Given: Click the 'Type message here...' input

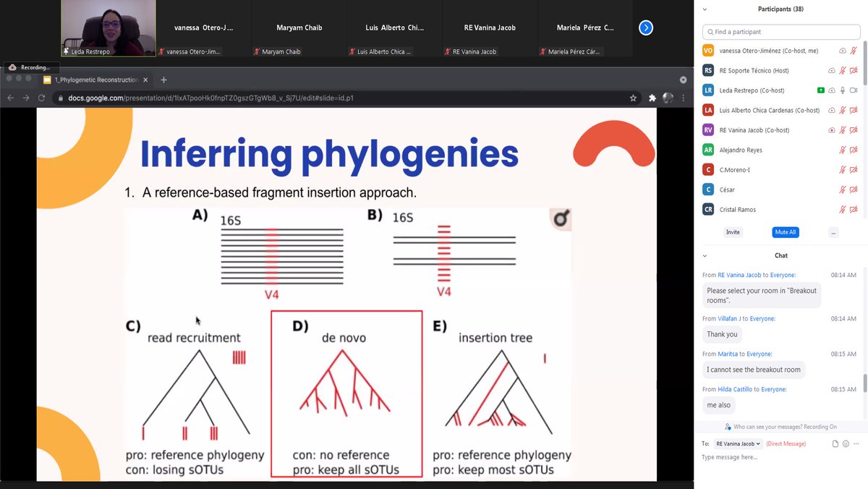Looking at the screenshot, I should (780, 457).
